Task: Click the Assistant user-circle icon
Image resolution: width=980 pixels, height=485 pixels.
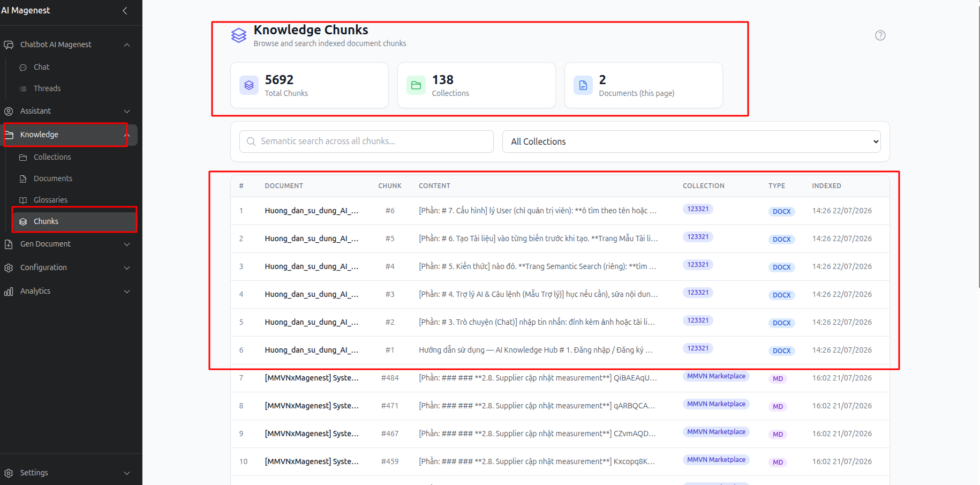Action: [x=9, y=111]
